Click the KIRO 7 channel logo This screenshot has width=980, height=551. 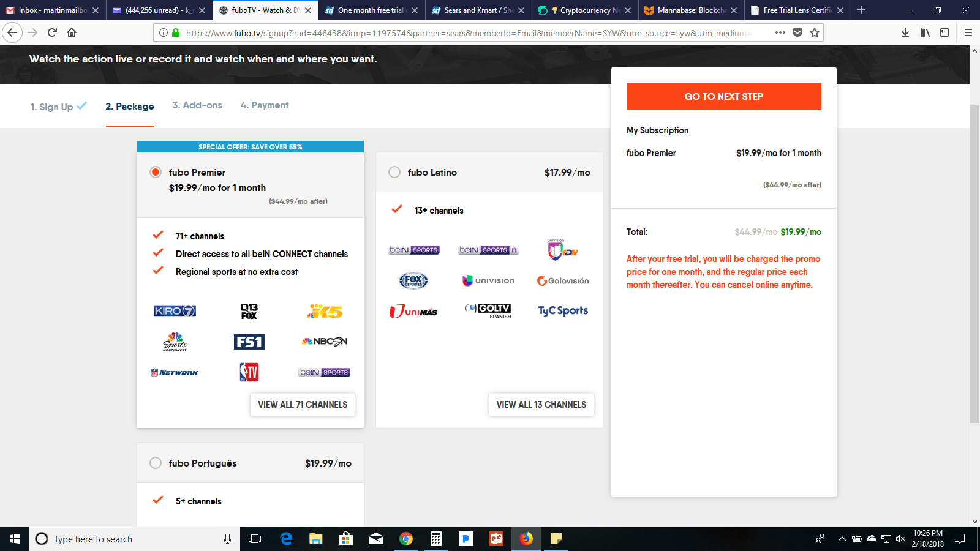coord(175,311)
